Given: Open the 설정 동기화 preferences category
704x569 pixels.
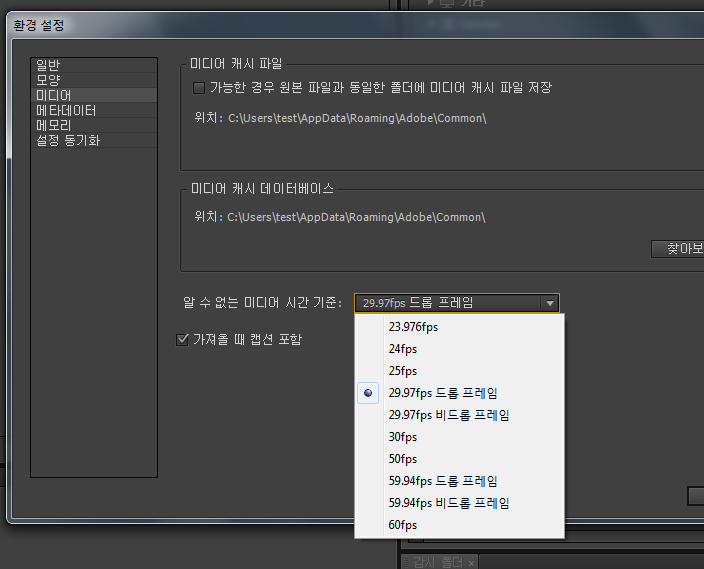Looking at the screenshot, I should (x=94, y=141).
